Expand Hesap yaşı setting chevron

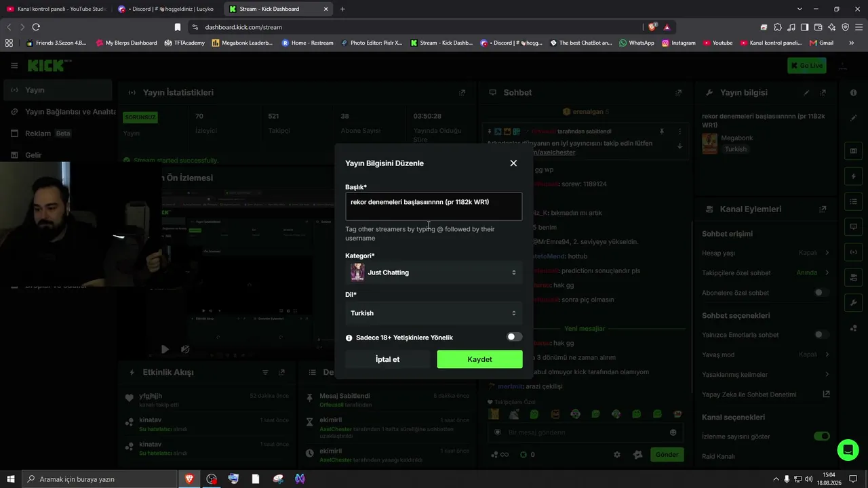827,253
